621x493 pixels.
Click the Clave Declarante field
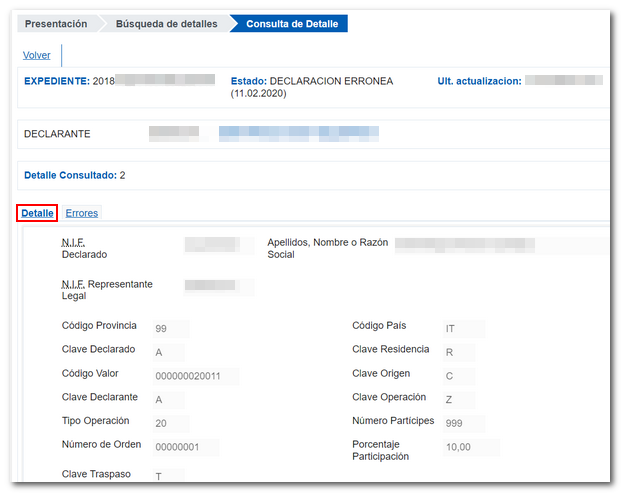(170, 399)
